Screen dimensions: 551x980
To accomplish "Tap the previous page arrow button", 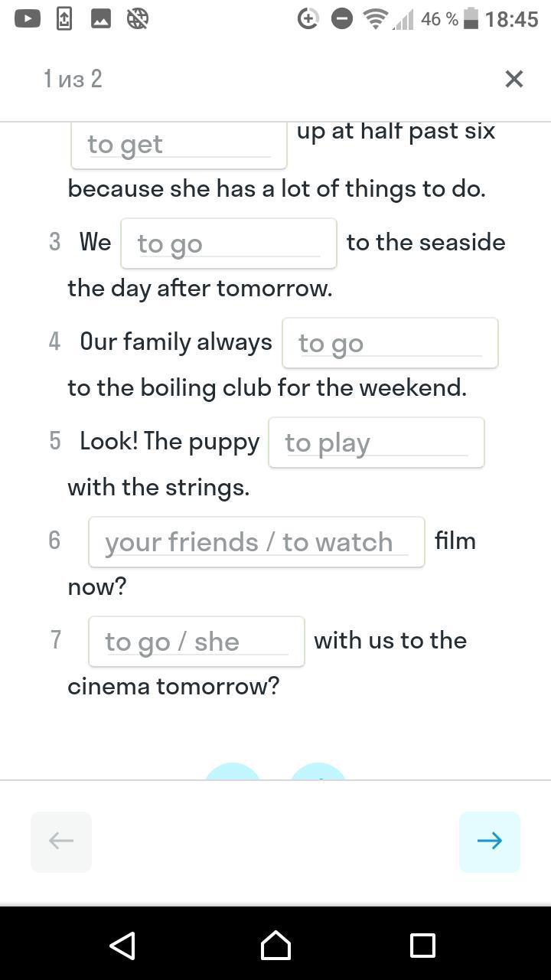I will [x=61, y=841].
